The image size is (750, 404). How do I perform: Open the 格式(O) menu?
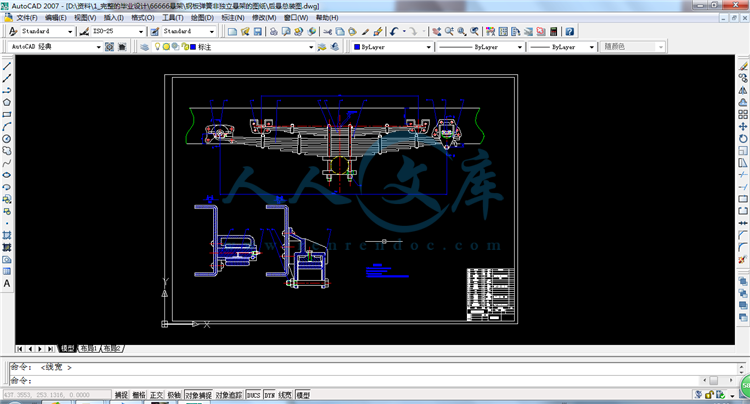pos(143,18)
